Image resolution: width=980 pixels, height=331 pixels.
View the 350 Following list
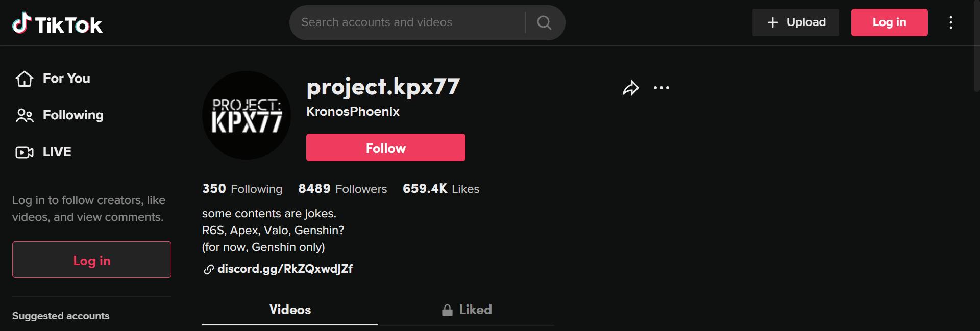pyautogui.click(x=242, y=189)
